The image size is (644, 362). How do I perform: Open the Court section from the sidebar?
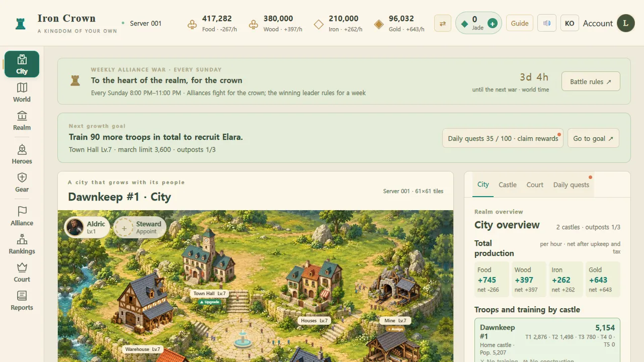click(22, 273)
